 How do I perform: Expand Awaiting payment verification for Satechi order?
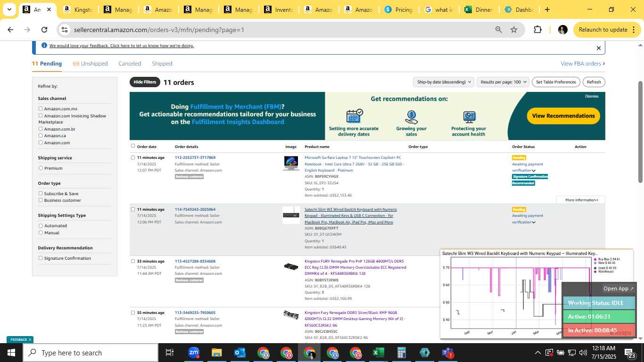pos(534,222)
